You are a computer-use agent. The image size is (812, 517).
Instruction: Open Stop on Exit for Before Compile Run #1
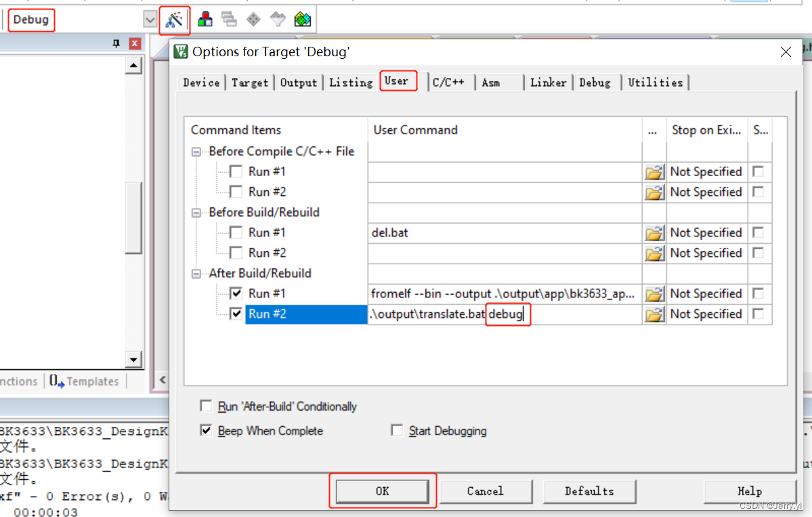pyautogui.click(x=707, y=171)
